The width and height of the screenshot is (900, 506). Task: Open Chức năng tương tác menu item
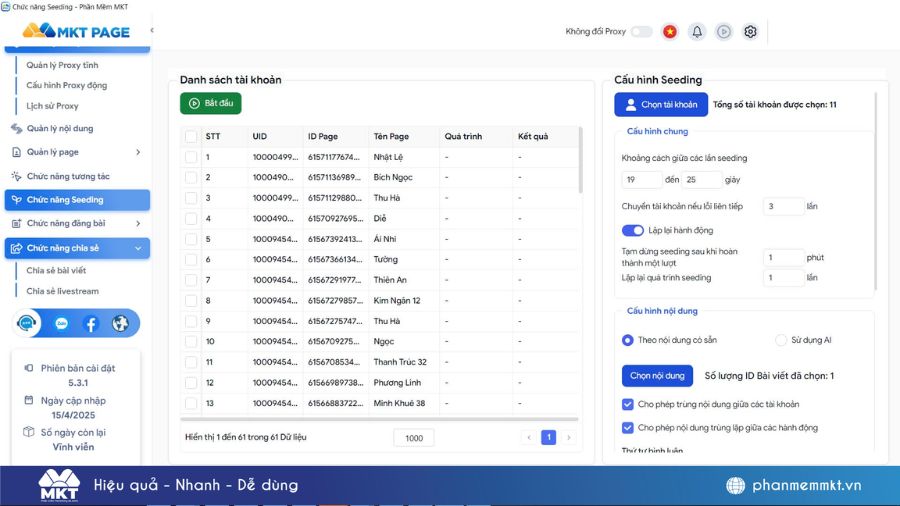68,176
